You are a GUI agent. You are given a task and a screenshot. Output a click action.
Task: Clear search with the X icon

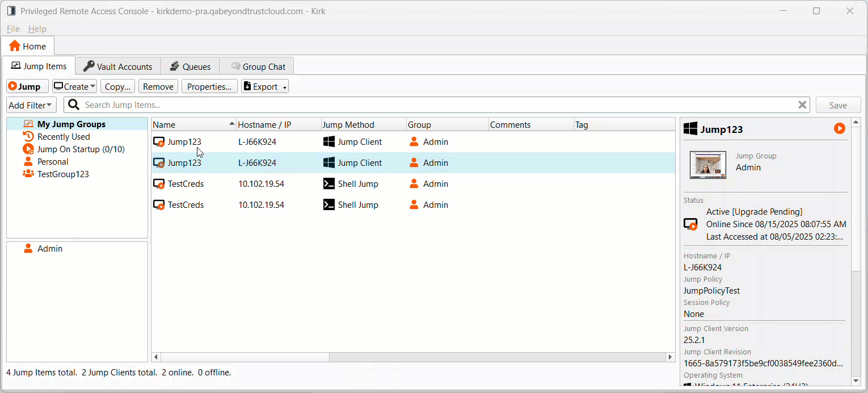802,105
